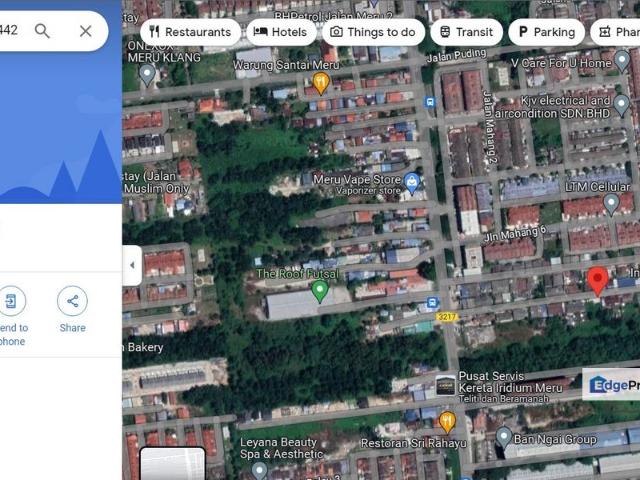The image size is (640, 480).
Task: Click the Share text label
Action: (x=73, y=328)
